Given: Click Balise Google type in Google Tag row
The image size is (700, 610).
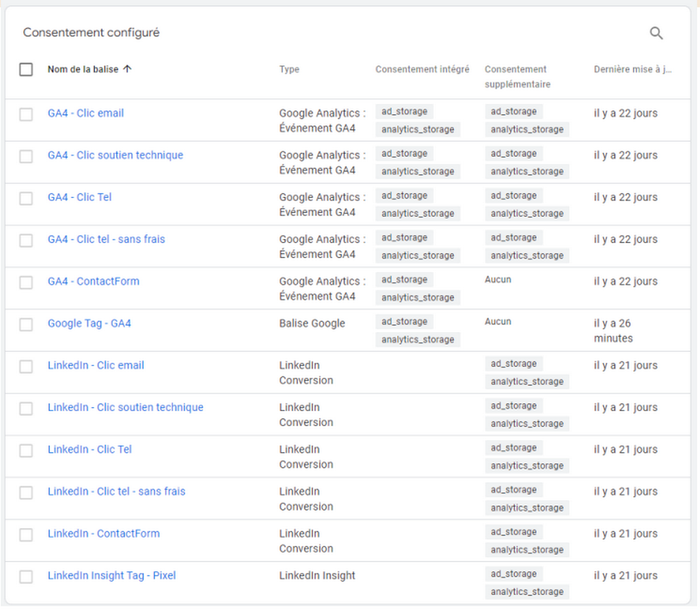Looking at the screenshot, I should coord(312,323).
